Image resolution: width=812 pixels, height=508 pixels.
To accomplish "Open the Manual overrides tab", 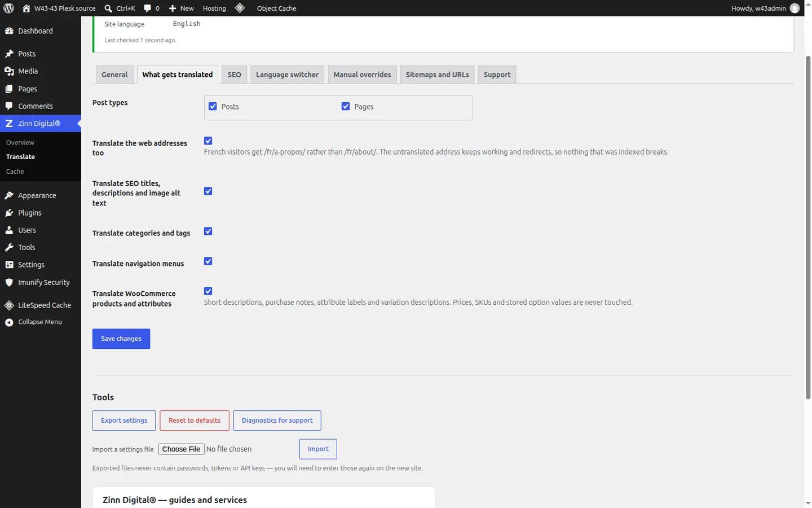I will pyautogui.click(x=362, y=75).
